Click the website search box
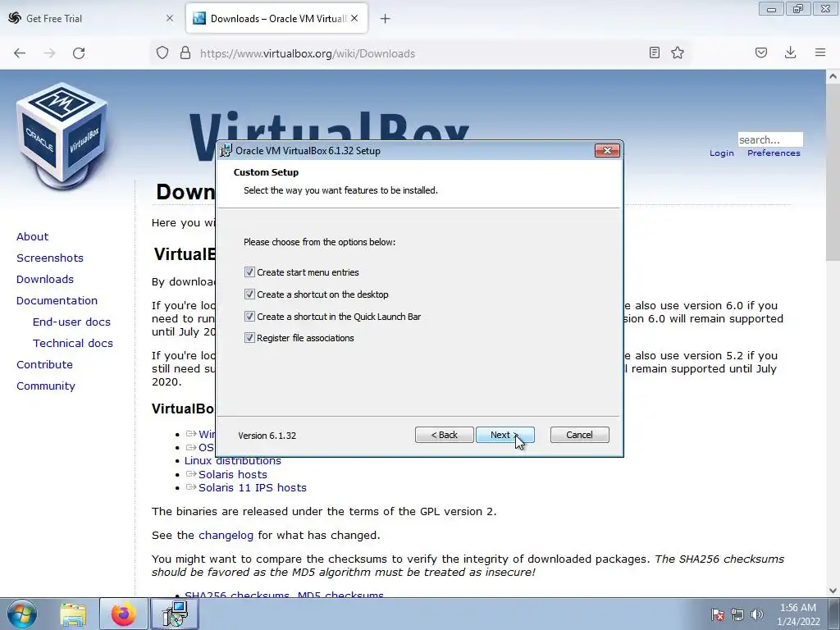The height and width of the screenshot is (630, 840). 770,139
